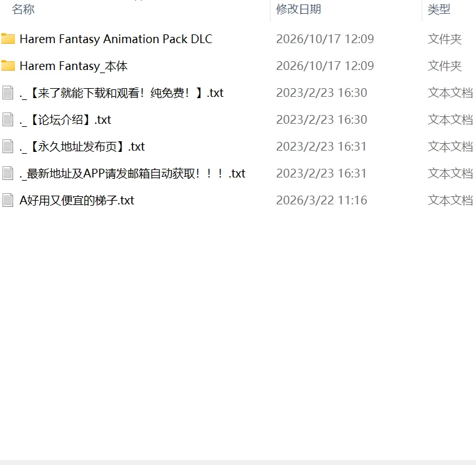Sort by the 修改日期 column header
Image resolution: width=476 pixels, height=465 pixels.
pyautogui.click(x=299, y=9)
